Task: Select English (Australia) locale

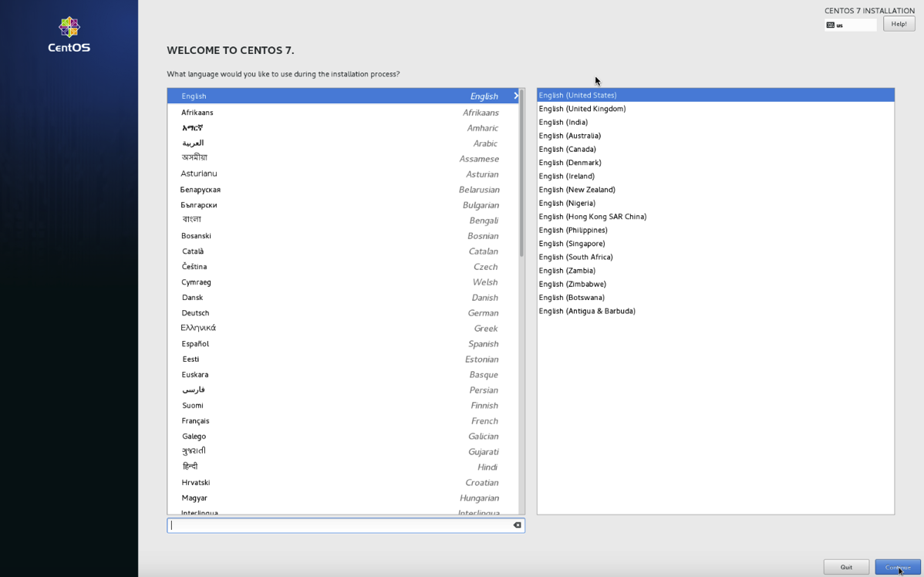Action: pyautogui.click(x=716, y=136)
